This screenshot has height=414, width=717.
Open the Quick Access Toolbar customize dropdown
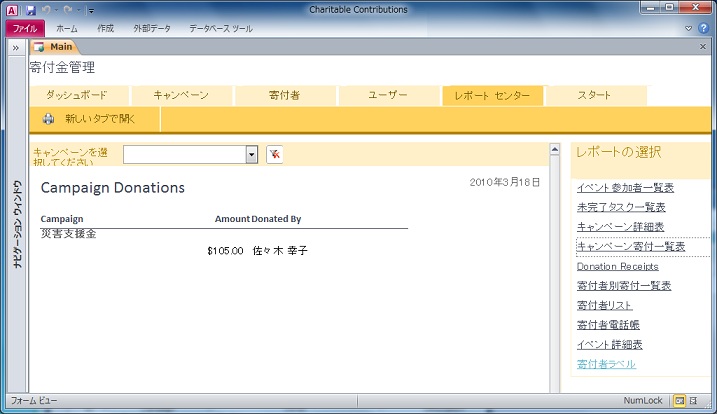[91, 11]
